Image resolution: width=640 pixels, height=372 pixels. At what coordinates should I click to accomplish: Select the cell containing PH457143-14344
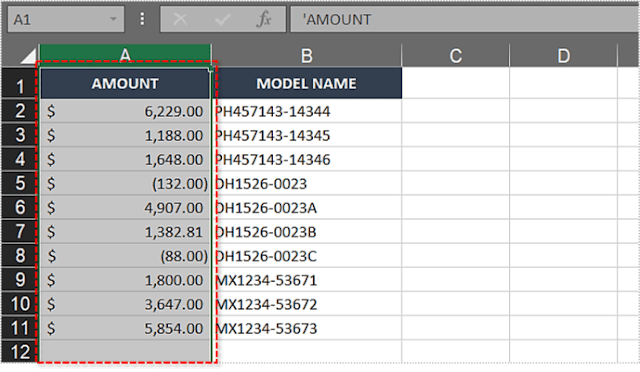click(x=307, y=111)
